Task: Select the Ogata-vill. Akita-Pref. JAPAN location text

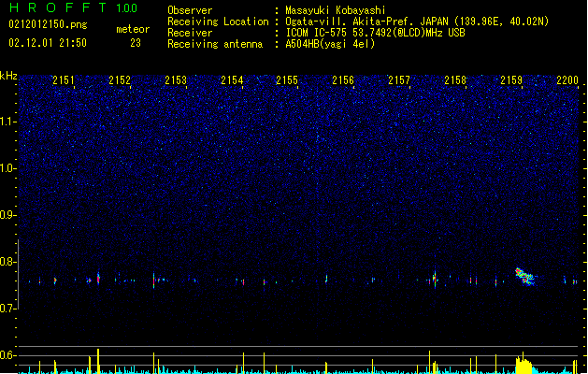Action: (x=417, y=22)
